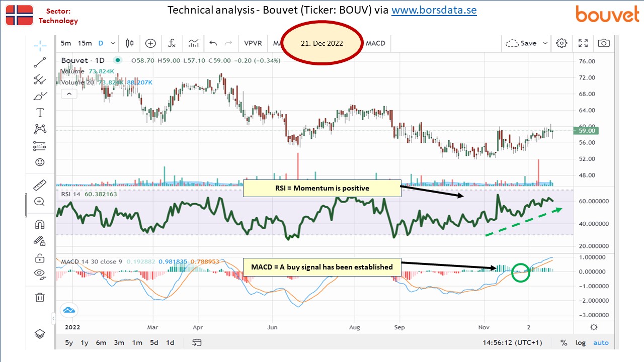Open chart properties gear on time axis
644x362 pixels.
[x=594, y=327]
